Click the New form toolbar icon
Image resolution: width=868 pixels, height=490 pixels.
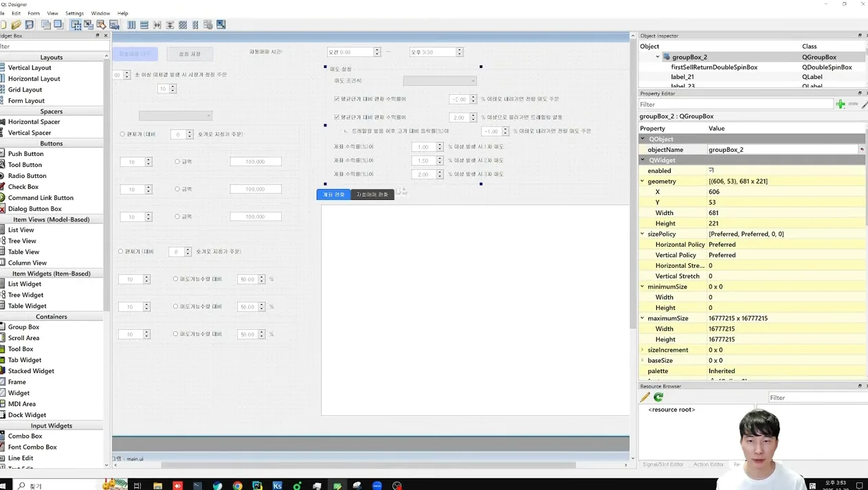coord(3,25)
